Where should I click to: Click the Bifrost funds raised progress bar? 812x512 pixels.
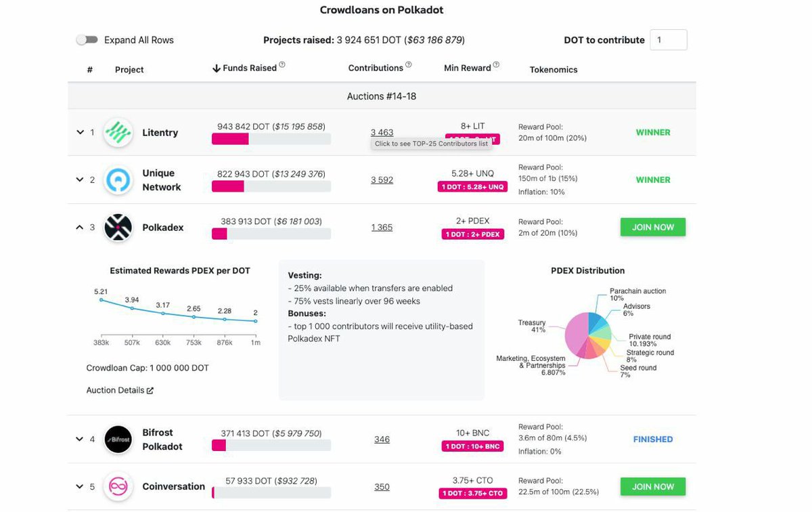271,446
